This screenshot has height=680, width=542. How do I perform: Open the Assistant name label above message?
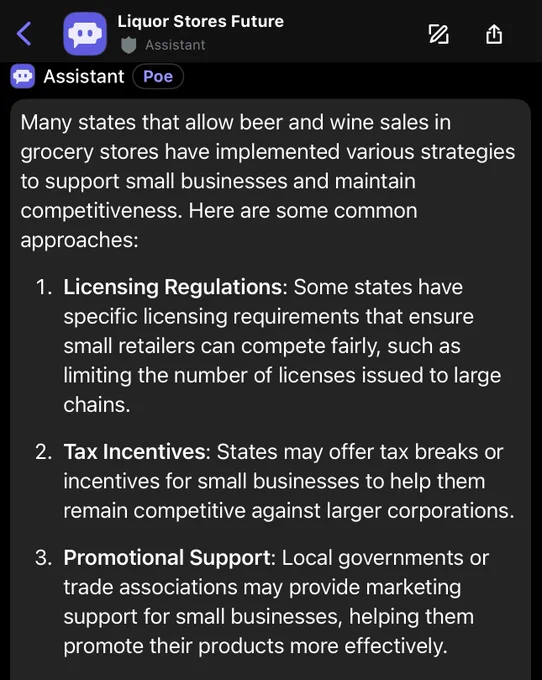tap(84, 76)
